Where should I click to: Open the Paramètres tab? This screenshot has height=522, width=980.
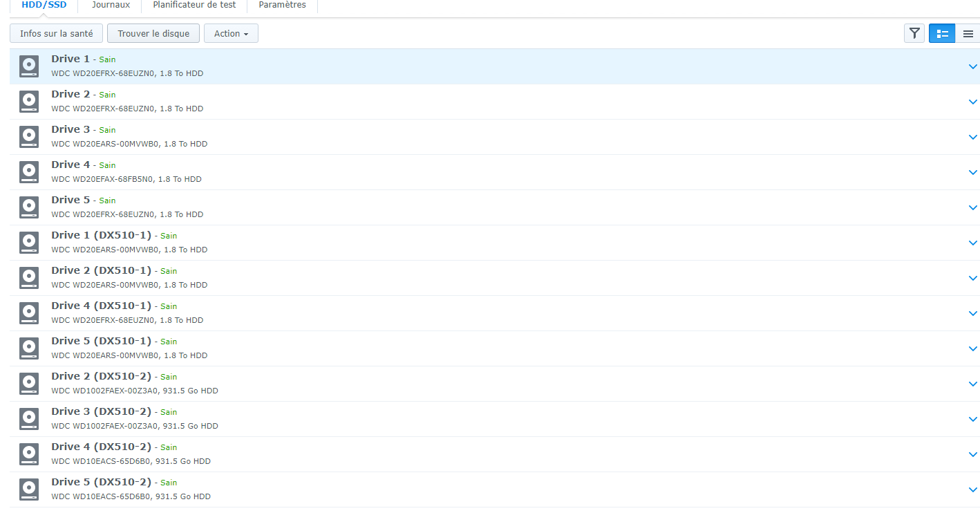point(282,6)
